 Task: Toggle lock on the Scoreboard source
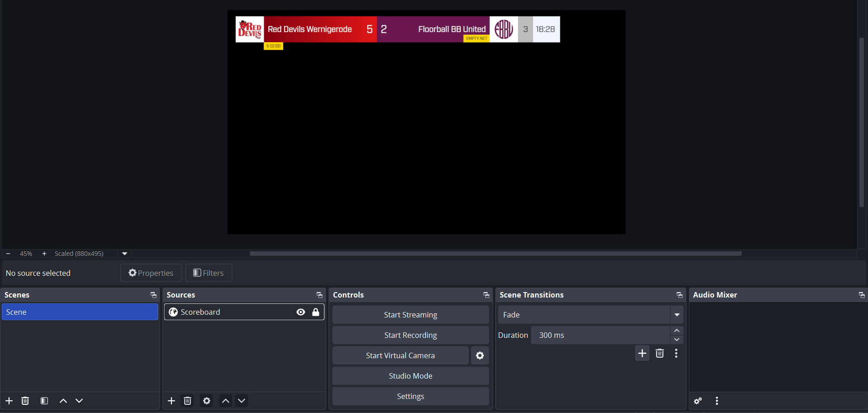[x=316, y=312]
